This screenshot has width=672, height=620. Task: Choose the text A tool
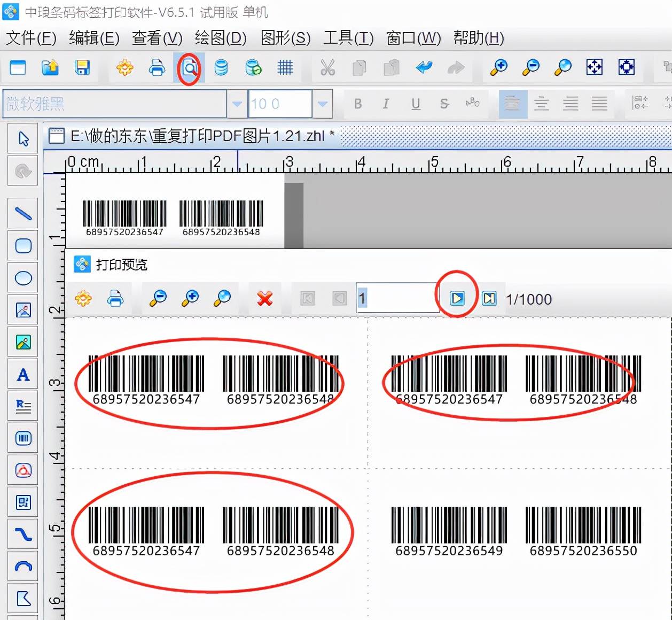click(23, 374)
